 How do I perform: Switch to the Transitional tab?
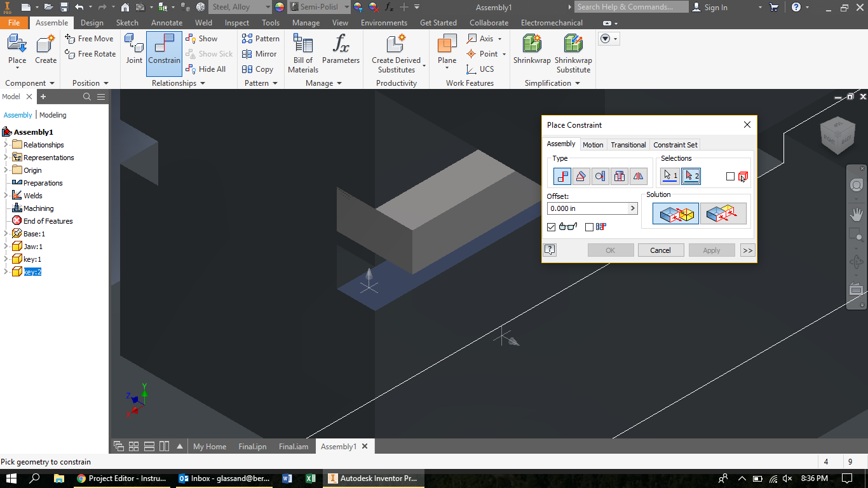pyautogui.click(x=628, y=145)
